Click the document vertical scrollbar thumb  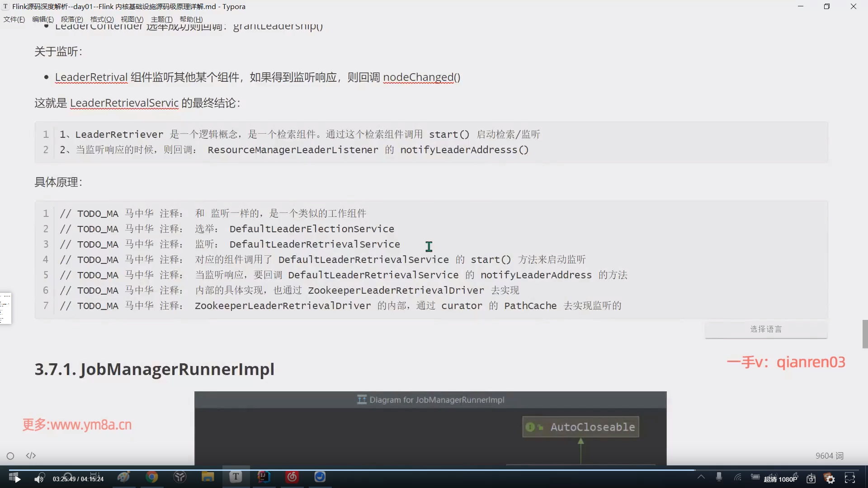tap(865, 334)
